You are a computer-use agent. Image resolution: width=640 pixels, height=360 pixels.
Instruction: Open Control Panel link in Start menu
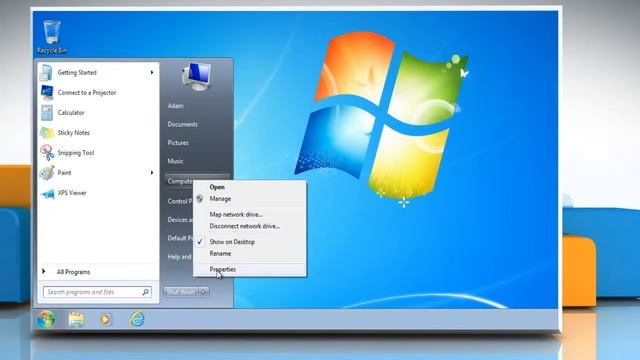coord(180,201)
